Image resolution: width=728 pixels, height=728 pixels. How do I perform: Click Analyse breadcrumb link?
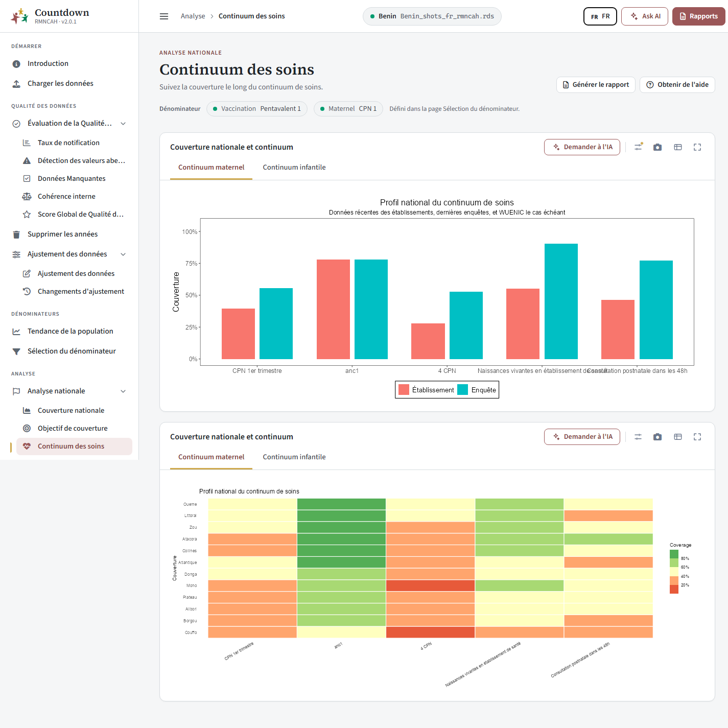coord(193,16)
